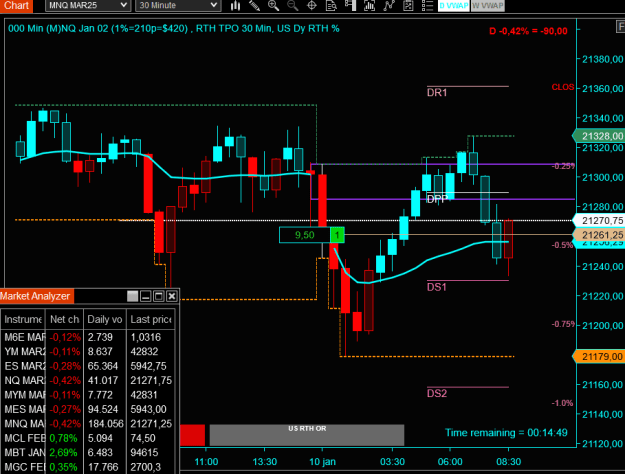This screenshot has width=625, height=474.
Task: Click the DPP pivot level label
Action: (x=437, y=199)
